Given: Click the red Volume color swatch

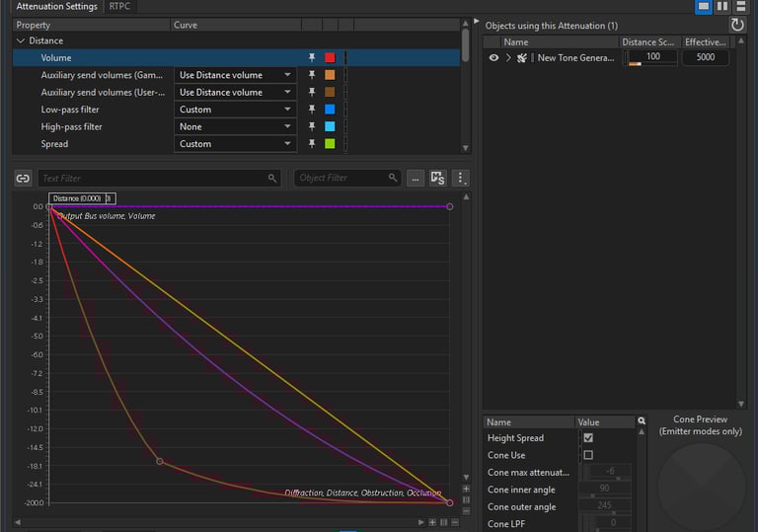Looking at the screenshot, I should coord(330,58).
